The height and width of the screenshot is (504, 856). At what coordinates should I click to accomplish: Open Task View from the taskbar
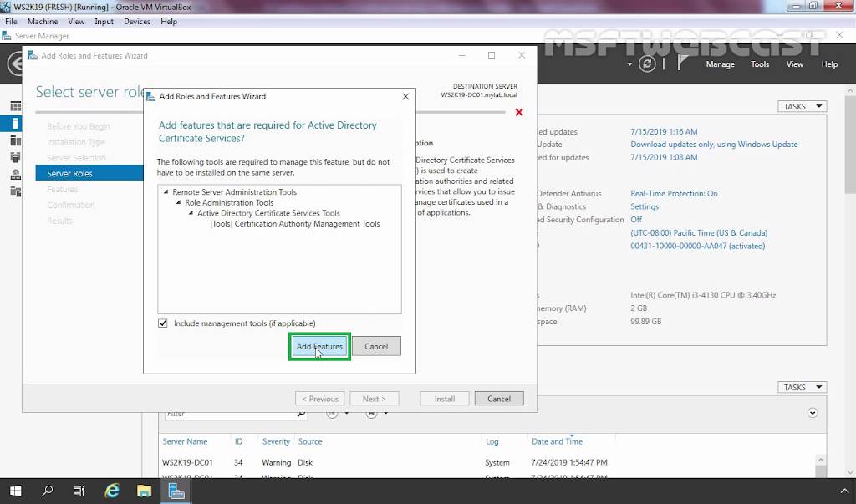pyautogui.click(x=79, y=491)
